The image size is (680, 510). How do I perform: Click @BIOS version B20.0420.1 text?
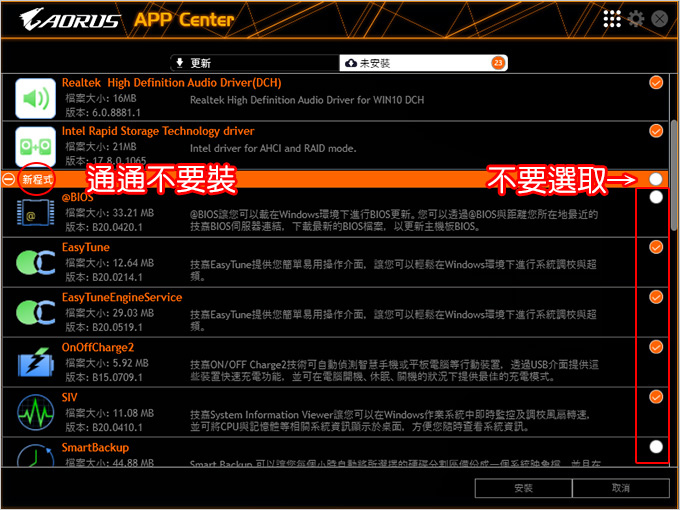[x=104, y=227]
